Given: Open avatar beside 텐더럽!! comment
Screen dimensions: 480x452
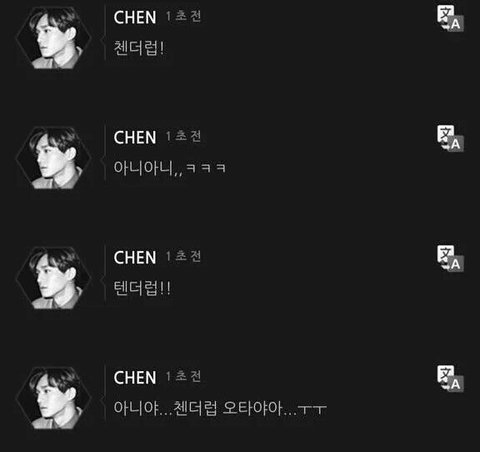Looking at the screenshot, I should (x=53, y=278).
